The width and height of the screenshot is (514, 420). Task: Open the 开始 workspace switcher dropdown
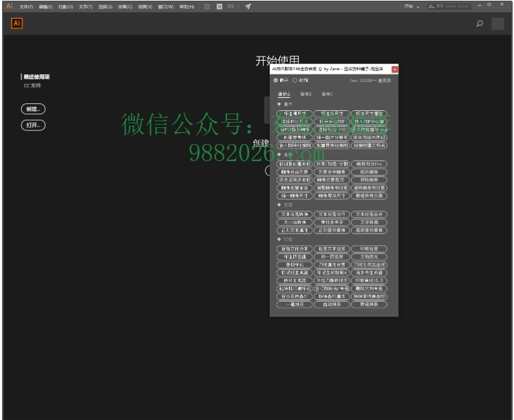pos(411,6)
